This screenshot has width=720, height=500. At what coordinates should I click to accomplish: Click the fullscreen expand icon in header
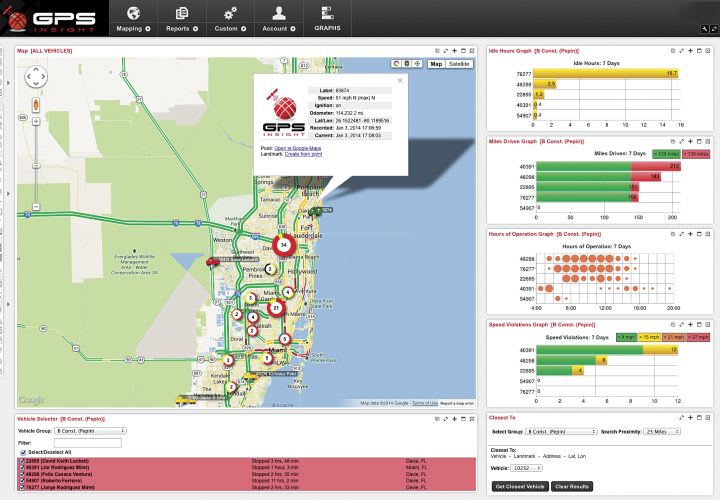[714, 29]
